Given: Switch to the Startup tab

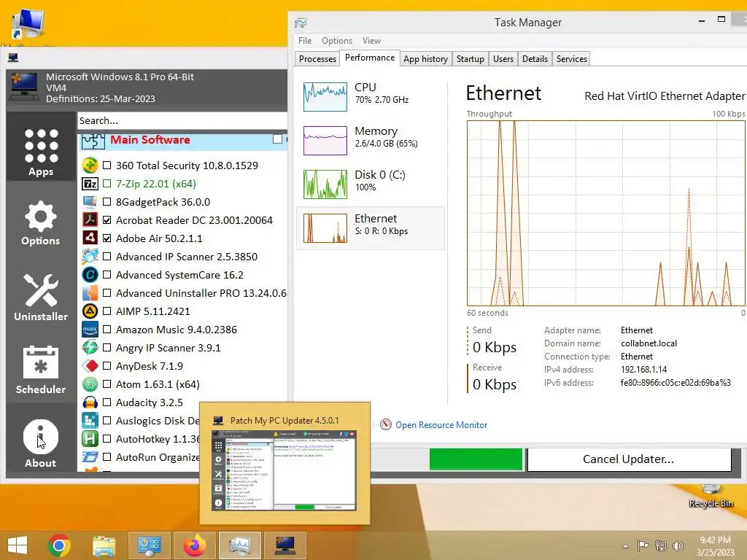Looking at the screenshot, I should coord(470,59).
